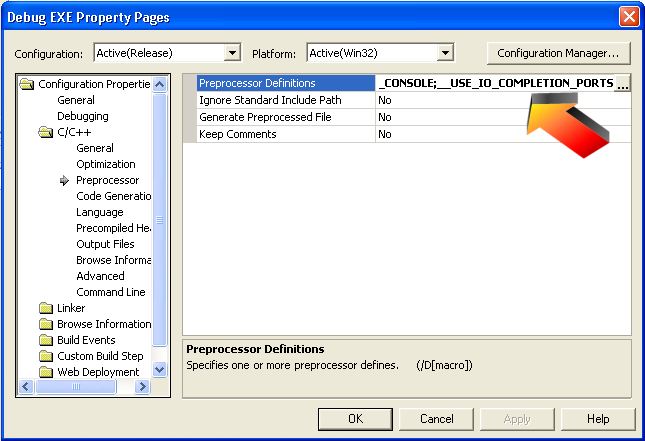Open the Configuration dropdown
Screen dimensions: 645x441
click(233, 52)
